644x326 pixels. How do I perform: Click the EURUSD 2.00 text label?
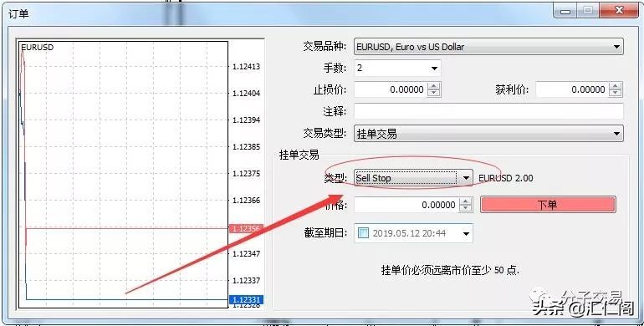(x=506, y=178)
